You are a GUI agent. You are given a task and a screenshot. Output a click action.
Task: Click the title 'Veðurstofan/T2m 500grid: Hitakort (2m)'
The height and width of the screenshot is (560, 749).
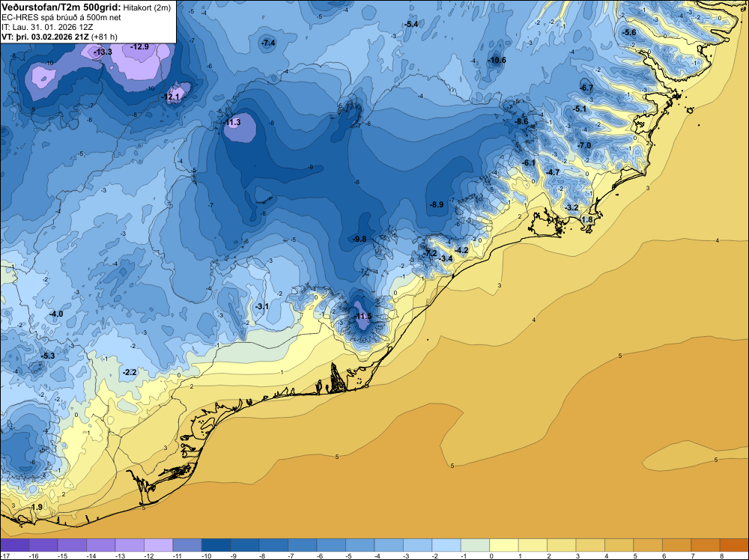tap(86, 7)
